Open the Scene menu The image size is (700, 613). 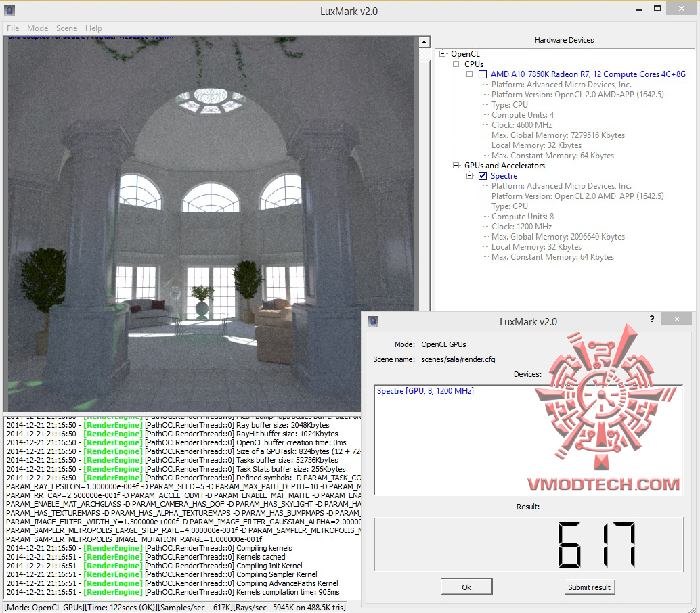click(x=66, y=28)
